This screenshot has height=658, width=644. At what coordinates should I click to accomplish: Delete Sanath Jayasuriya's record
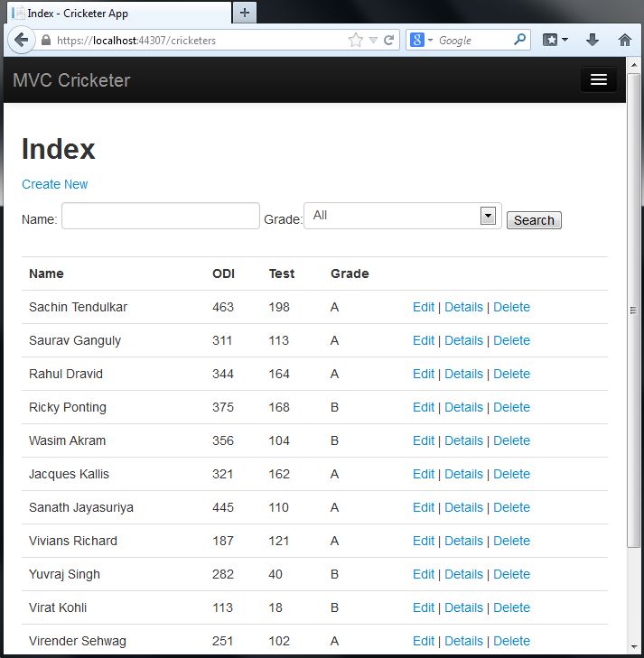[511, 507]
